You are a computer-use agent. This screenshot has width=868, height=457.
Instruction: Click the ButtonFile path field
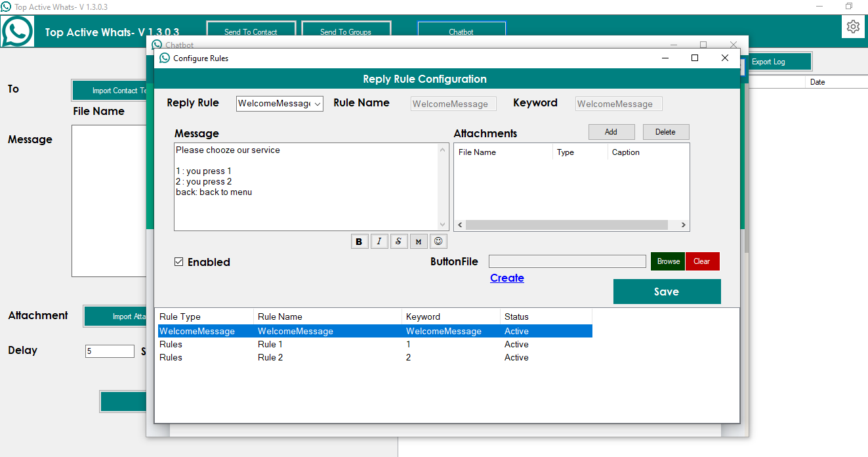(568, 261)
